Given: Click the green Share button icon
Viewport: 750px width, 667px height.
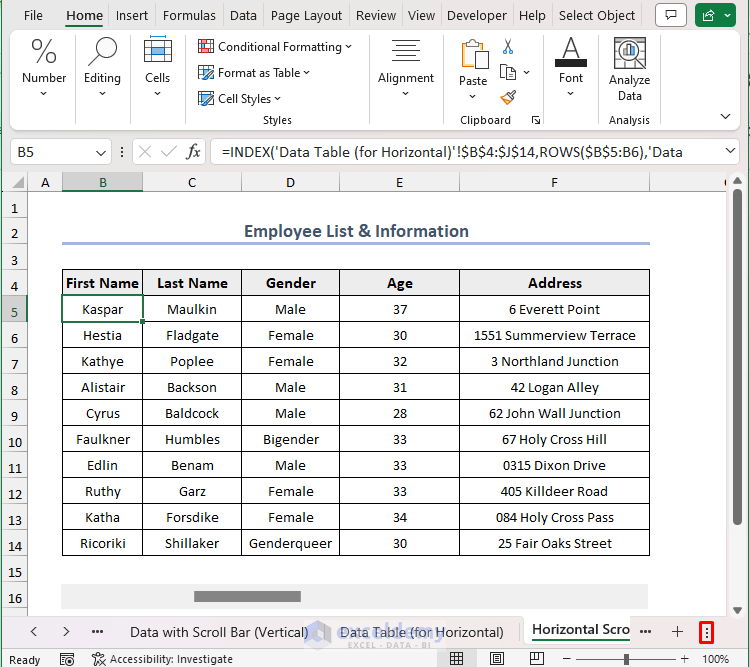Looking at the screenshot, I should 708,15.
